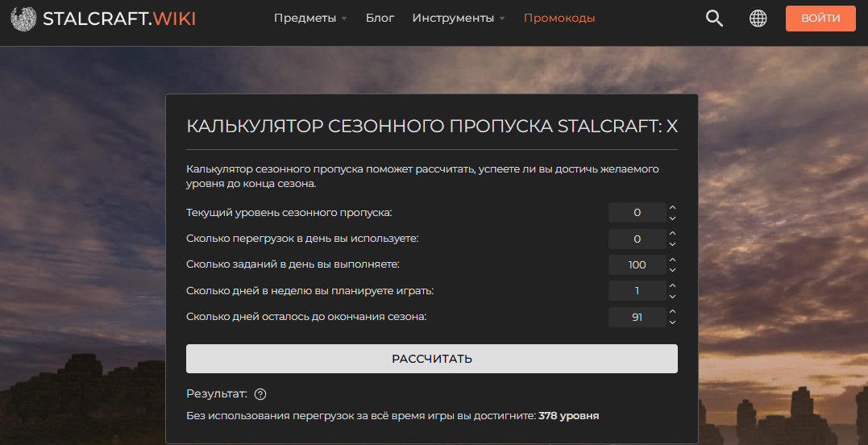
Task: Click the 'Сколько дней осталось до окончания сезона:' label
Action: click(306, 317)
